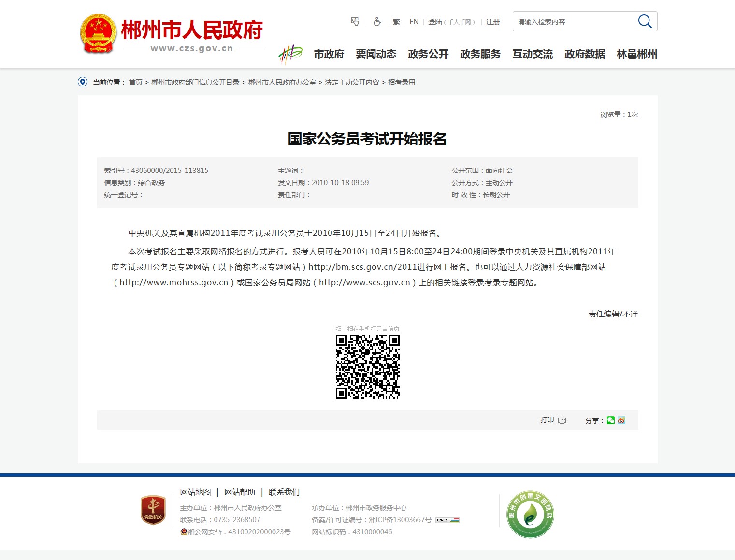735x560 pixels.
Task: Click the search magnifier icon
Action: 645,21
